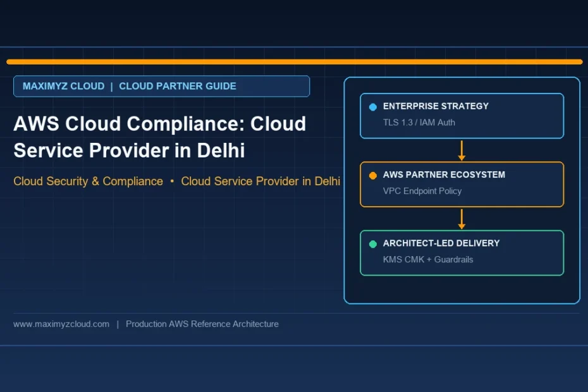Click the 'Production AWS Reference Architecture' footer text
The height and width of the screenshot is (392, 588).
tap(202, 324)
